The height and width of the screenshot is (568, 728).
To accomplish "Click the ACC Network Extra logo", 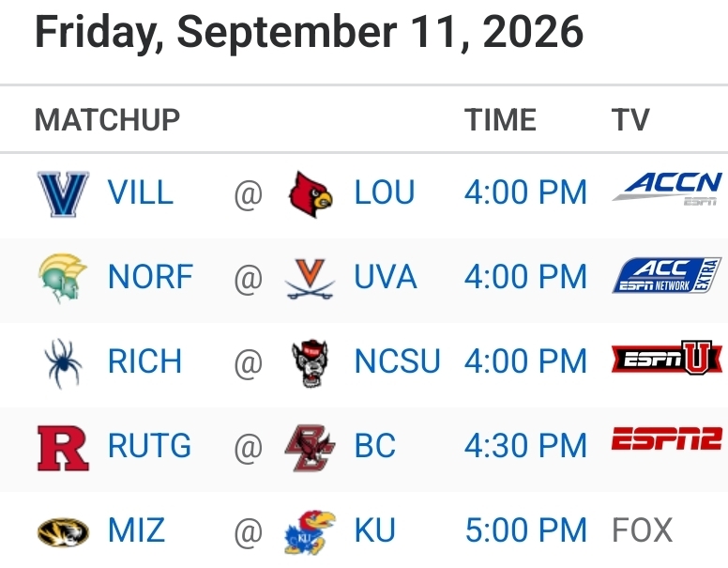I will [x=667, y=275].
